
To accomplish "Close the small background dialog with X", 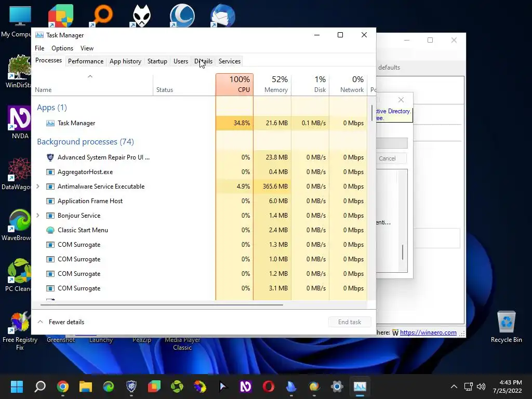I will (401, 100).
